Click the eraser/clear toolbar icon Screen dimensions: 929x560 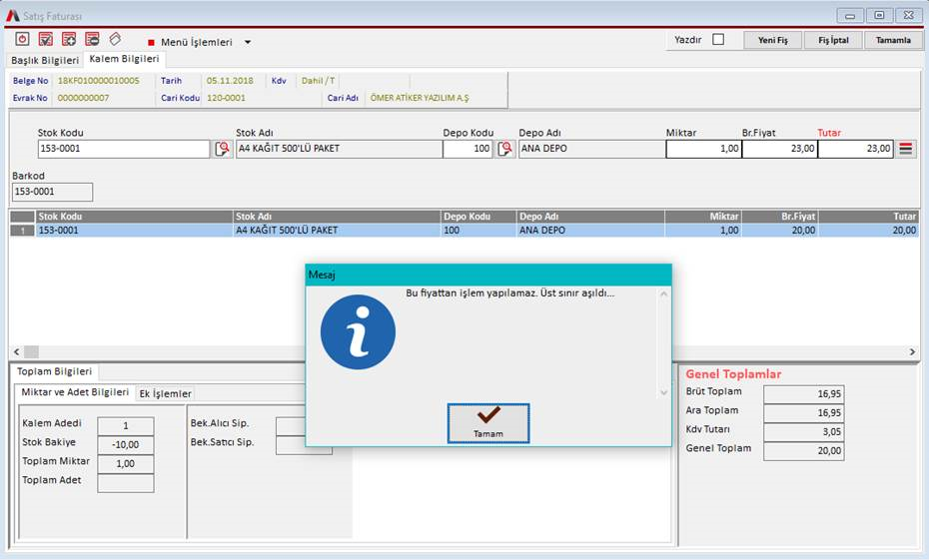click(x=115, y=39)
